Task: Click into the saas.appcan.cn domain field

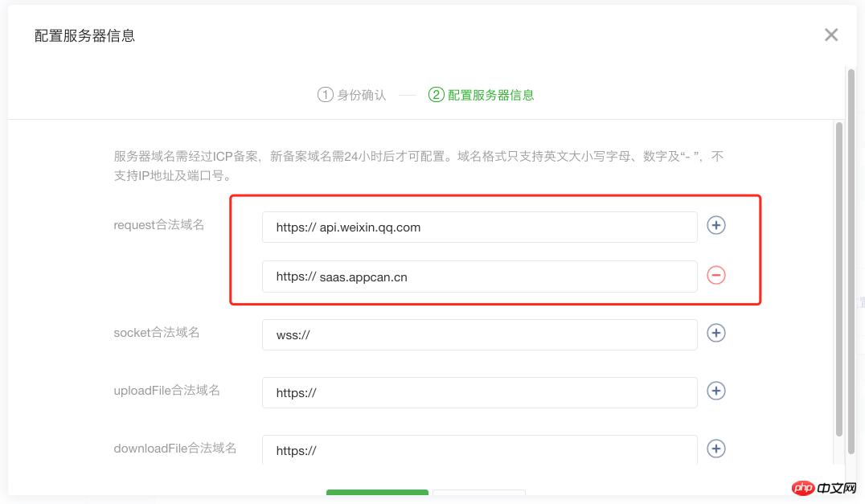Action: (x=479, y=277)
